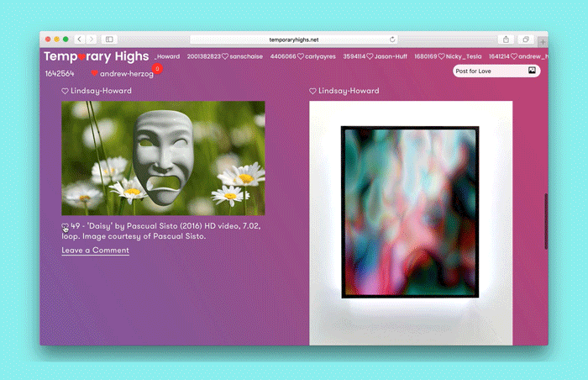Click the score 1641214 in the ticker

pos(499,56)
